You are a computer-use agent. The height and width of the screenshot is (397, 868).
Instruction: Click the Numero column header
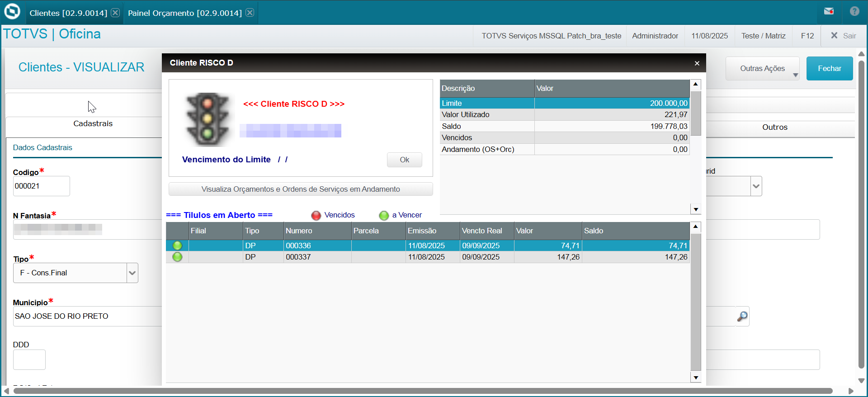click(x=317, y=231)
